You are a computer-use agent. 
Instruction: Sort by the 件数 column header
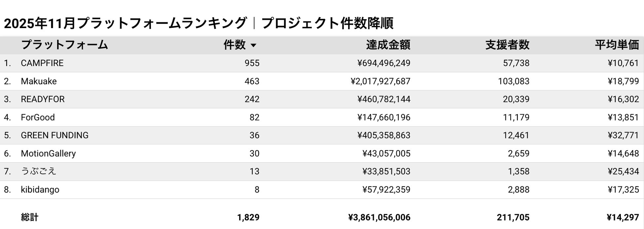234,45
